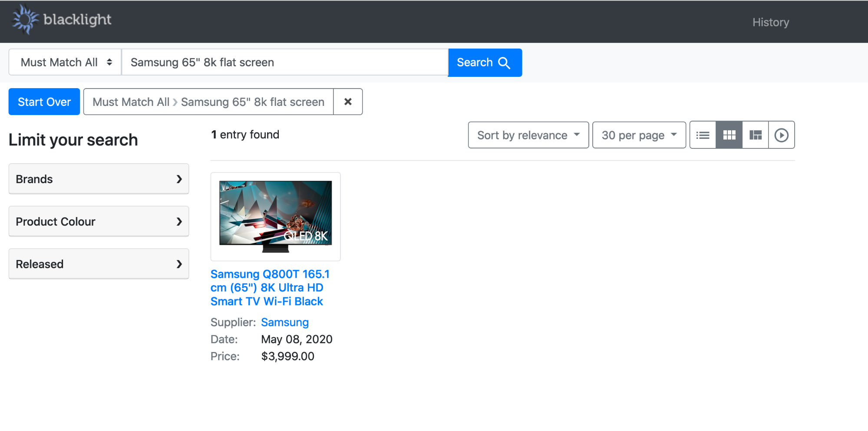
Task: Open the History menu item
Action: 771,22
